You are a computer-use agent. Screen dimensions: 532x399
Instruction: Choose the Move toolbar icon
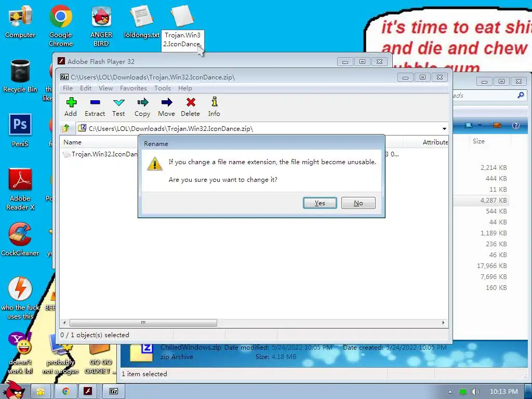(166, 107)
